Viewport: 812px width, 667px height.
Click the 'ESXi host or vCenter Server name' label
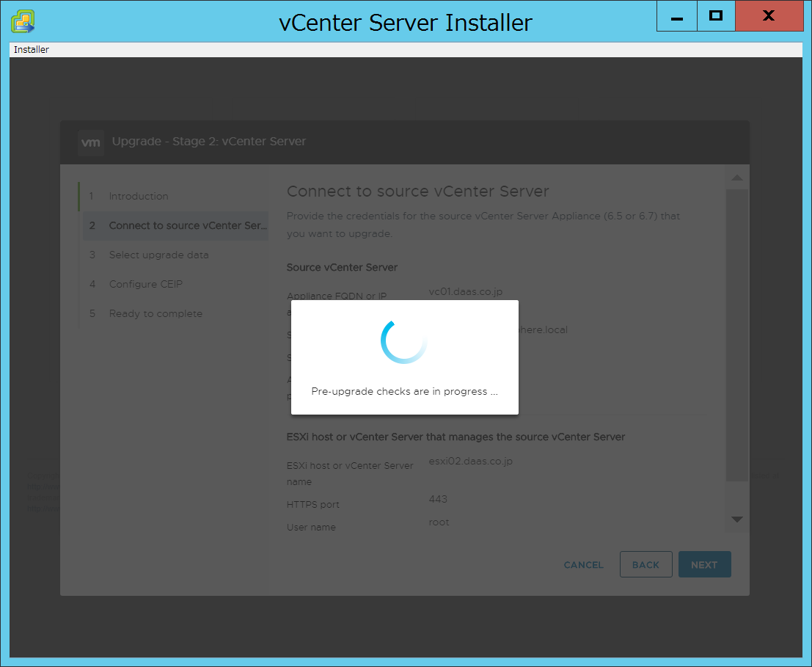(x=350, y=473)
